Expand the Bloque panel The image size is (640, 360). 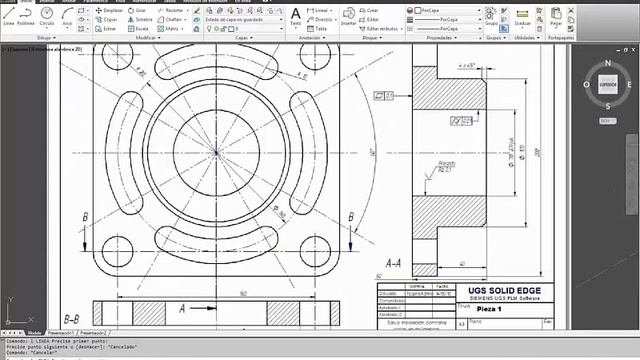[x=372, y=38]
